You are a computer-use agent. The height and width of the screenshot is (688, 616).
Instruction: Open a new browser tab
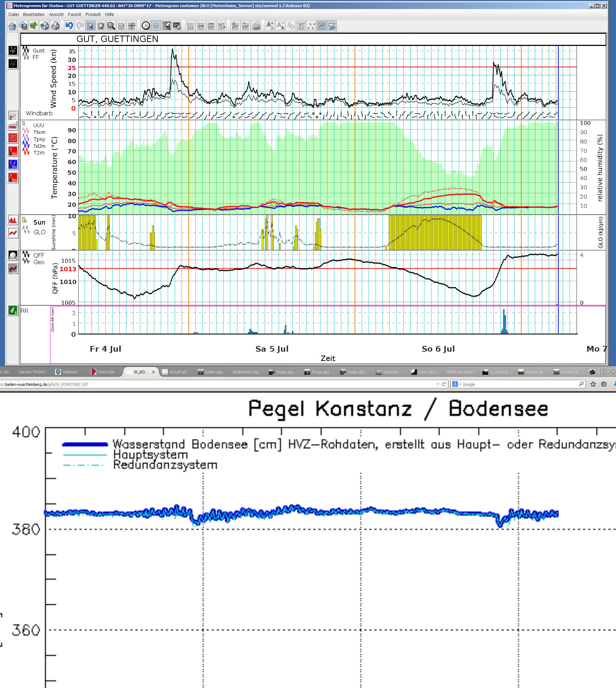[613, 372]
